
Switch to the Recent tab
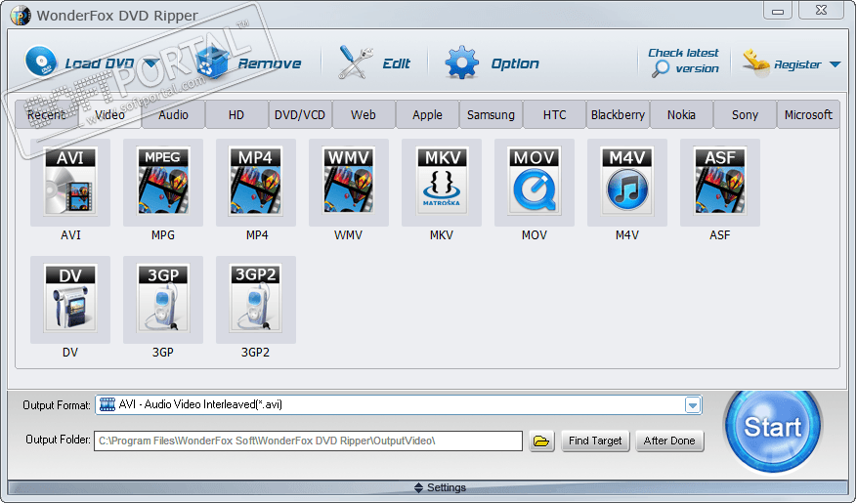point(47,114)
